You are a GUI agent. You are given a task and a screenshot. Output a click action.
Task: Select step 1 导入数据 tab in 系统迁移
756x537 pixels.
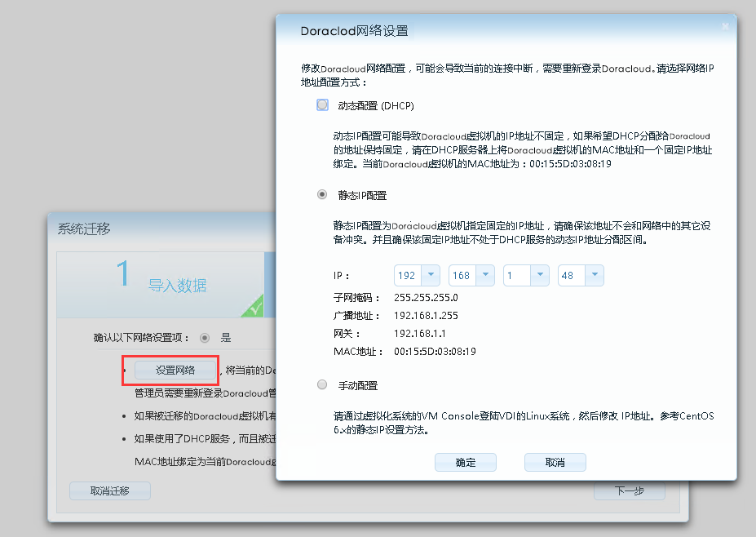pyautogui.click(x=160, y=285)
